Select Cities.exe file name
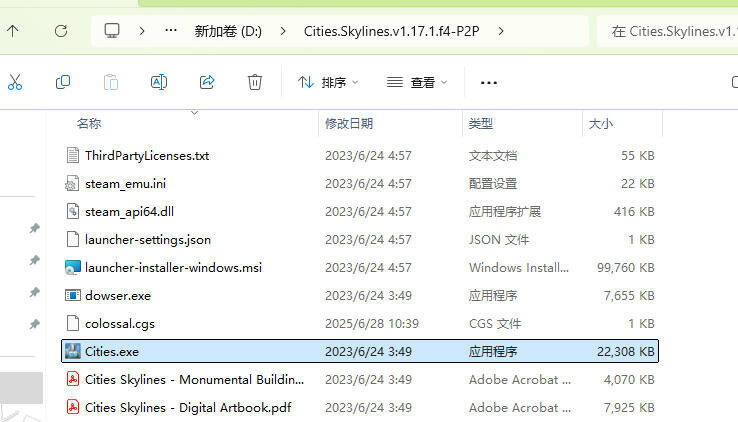738x422 pixels. (x=112, y=351)
